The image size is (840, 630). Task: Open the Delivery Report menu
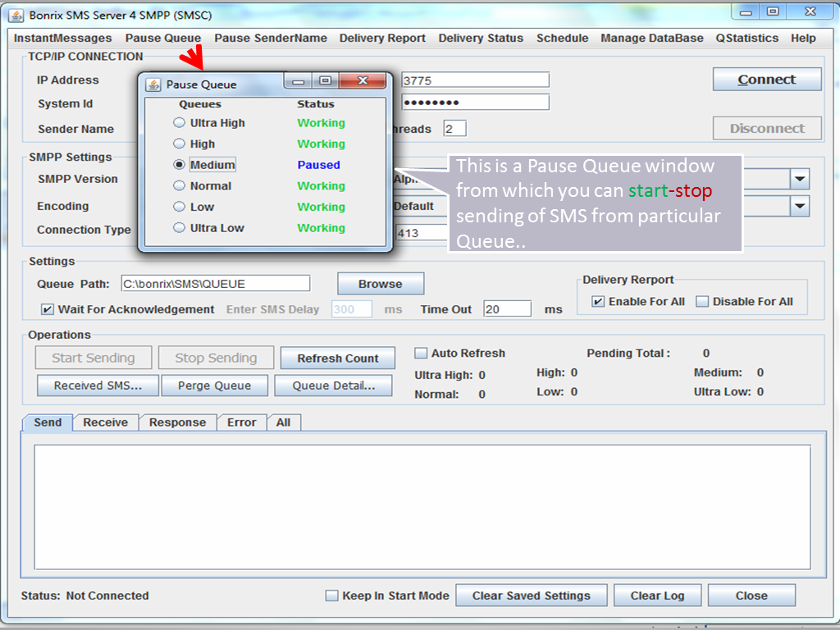tap(382, 38)
